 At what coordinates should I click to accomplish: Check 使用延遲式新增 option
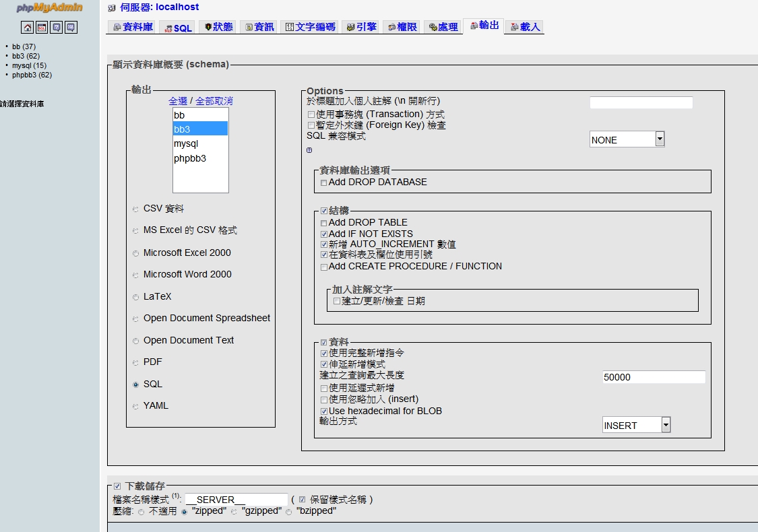tap(324, 389)
